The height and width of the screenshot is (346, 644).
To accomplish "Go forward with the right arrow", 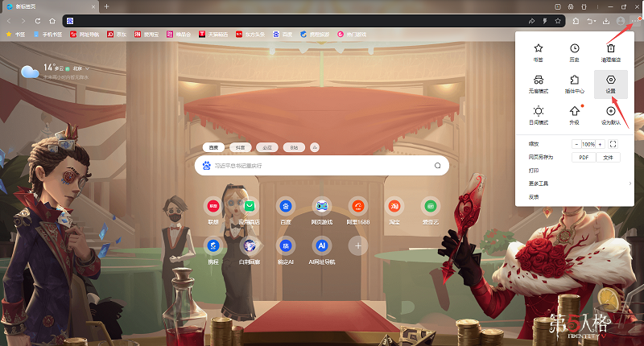I will (x=23, y=21).
